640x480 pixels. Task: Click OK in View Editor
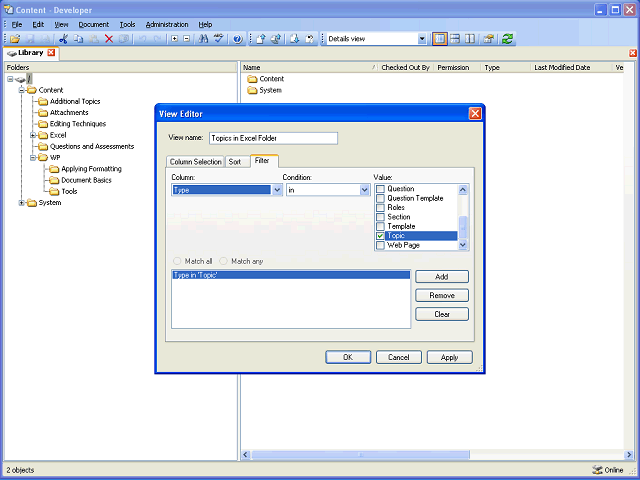[x=348, y=357]
